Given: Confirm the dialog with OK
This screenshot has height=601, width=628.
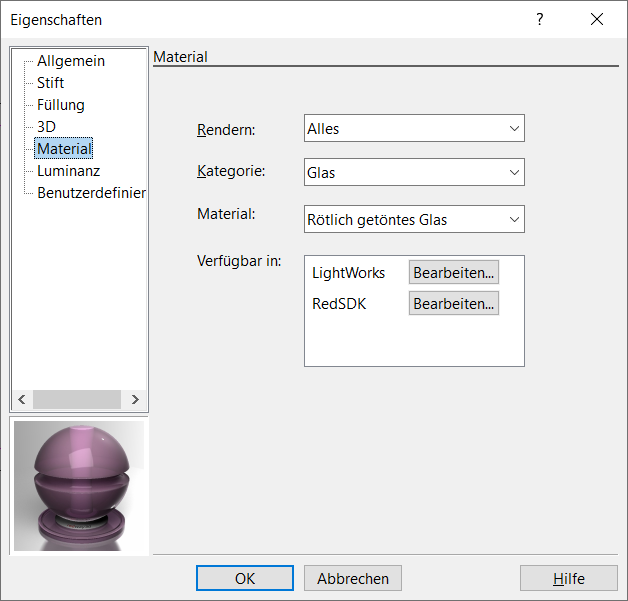Looking at the screenshot, I should click(245, 578).
